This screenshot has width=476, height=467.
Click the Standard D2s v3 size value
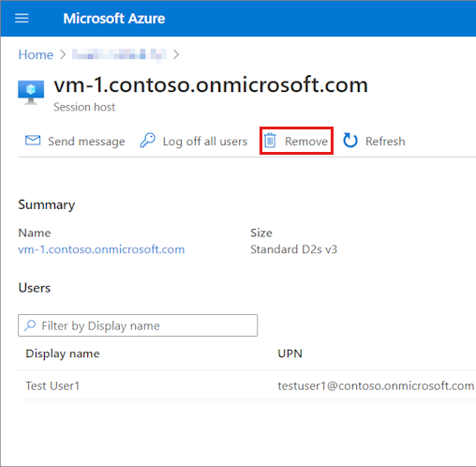(294, 249)
